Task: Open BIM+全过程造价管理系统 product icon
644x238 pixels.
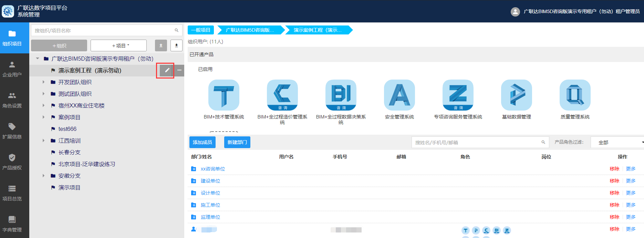Action: 282,95
